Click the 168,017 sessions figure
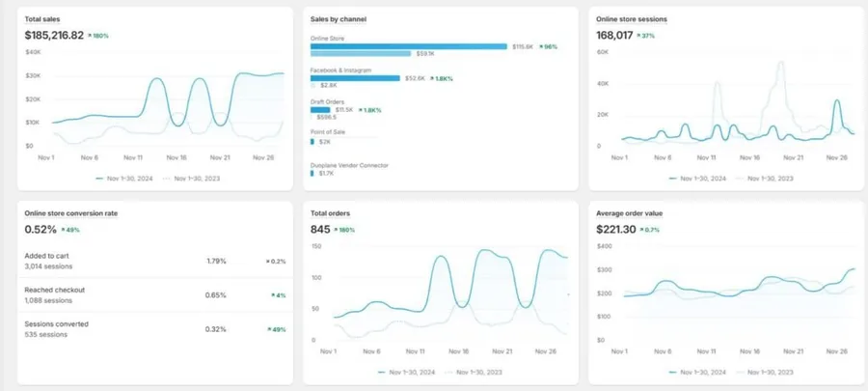Viewport: 868px width, 391px height. pos(614,36)
